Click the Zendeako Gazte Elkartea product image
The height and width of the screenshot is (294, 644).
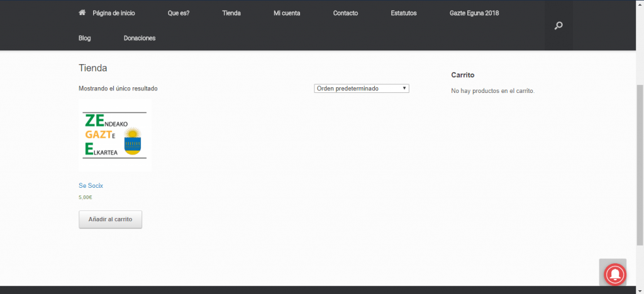(x=116, y=135)
